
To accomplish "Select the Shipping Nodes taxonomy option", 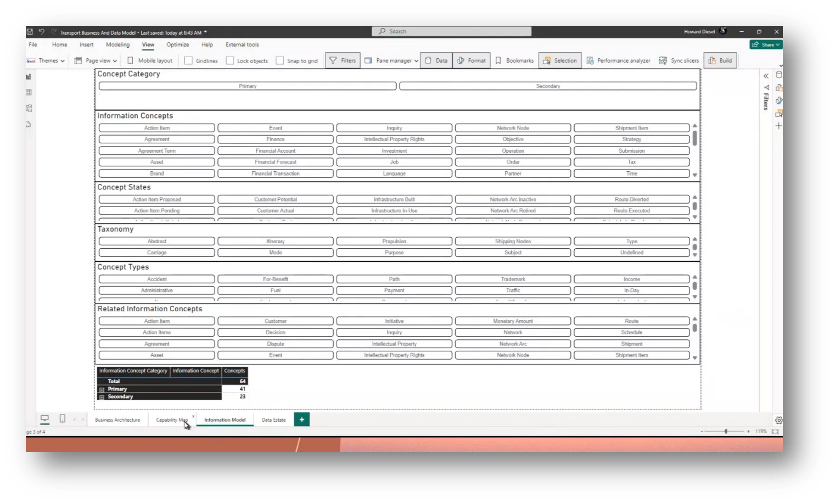I will 513,242.
